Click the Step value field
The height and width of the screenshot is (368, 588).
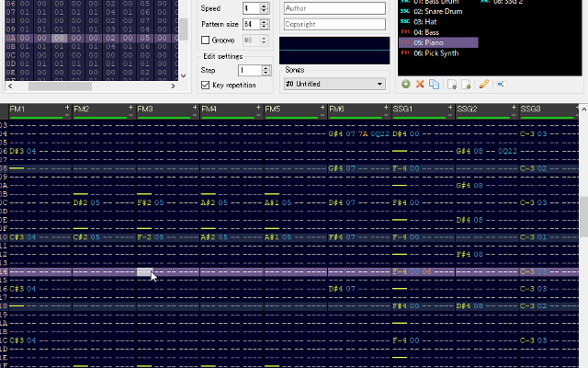[x=250, y=70]
